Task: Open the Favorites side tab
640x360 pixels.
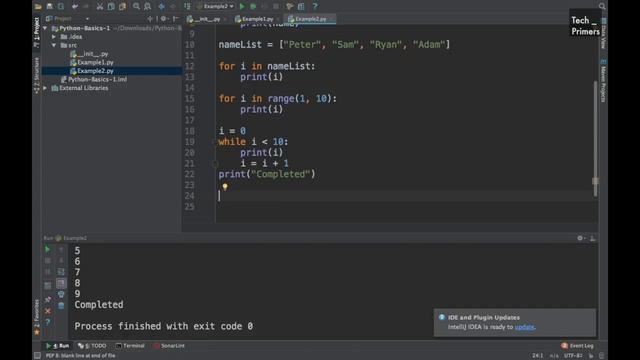Action: (x=37, y=317)
